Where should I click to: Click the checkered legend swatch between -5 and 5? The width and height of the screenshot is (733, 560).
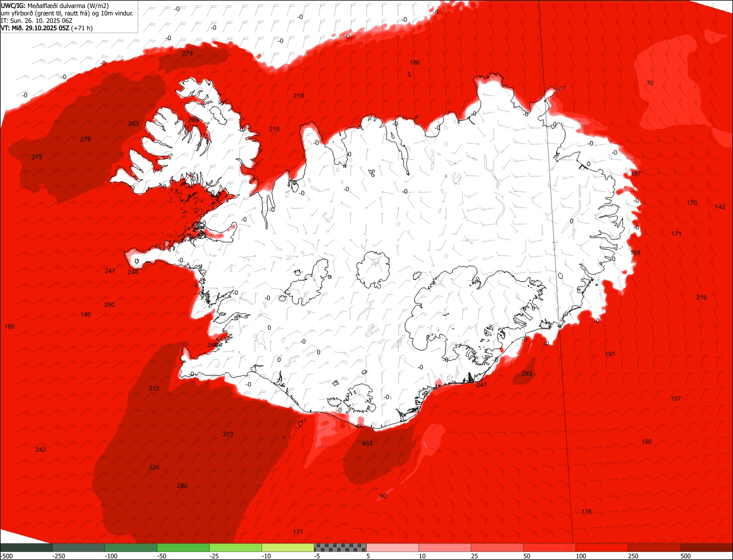tap(340, 547)
